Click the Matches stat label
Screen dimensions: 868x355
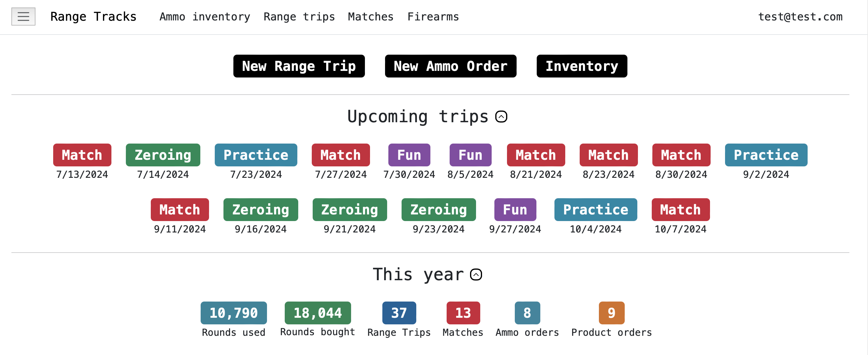[463, 332]
